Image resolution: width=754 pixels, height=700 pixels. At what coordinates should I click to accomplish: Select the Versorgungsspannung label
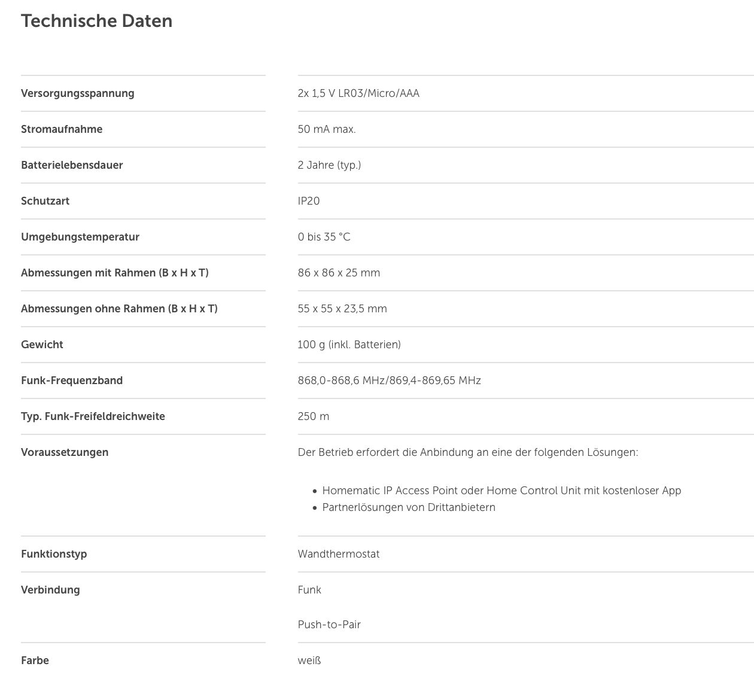tap(78, 93)
